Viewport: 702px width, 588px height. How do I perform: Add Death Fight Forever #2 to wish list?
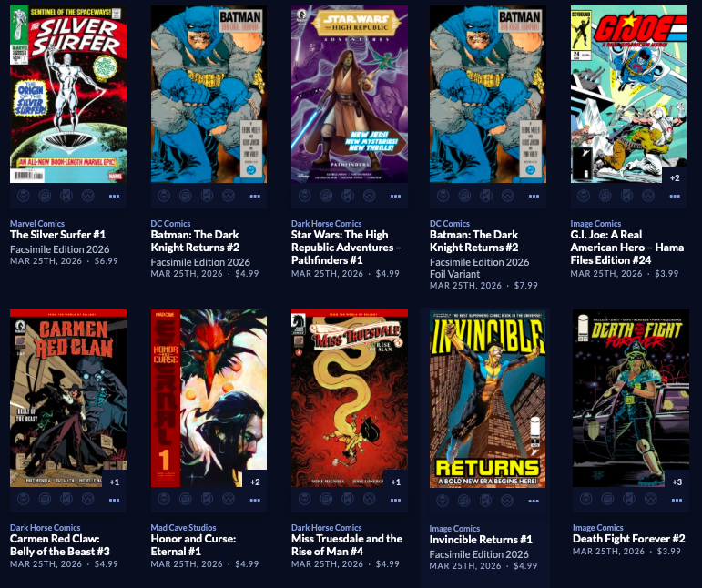(x=650, y=499)
